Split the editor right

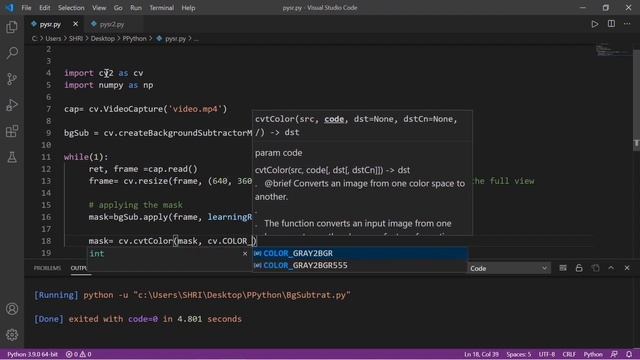coord(611,24)
